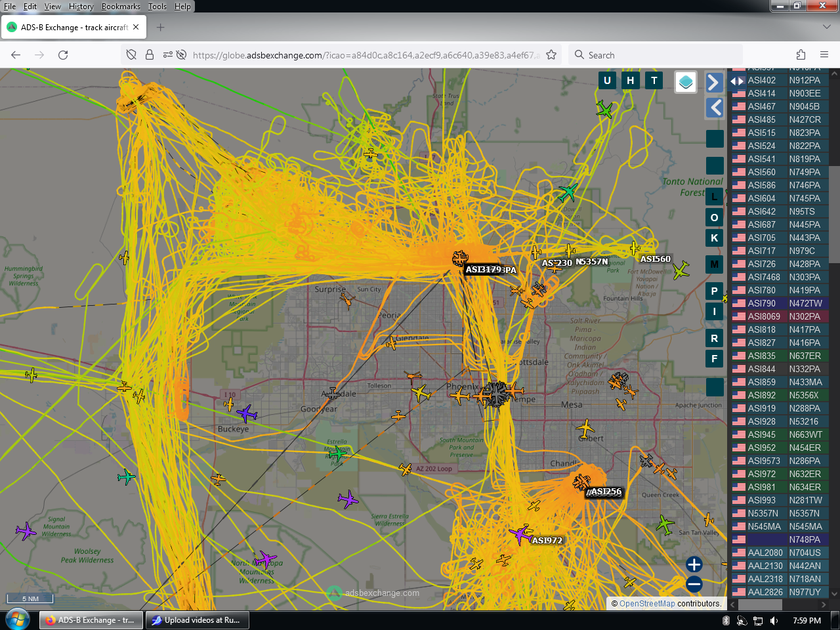Viewport: 840px width, 630px height.
Task: Select the teal aircraft near Tonto National Forest
Action: (x=568, y=192)
